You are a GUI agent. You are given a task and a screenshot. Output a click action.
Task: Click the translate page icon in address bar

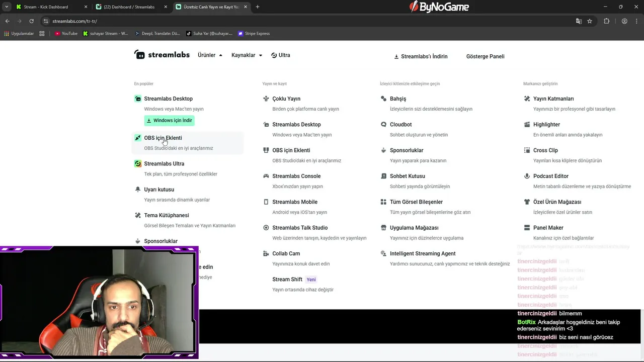(579, 21)
